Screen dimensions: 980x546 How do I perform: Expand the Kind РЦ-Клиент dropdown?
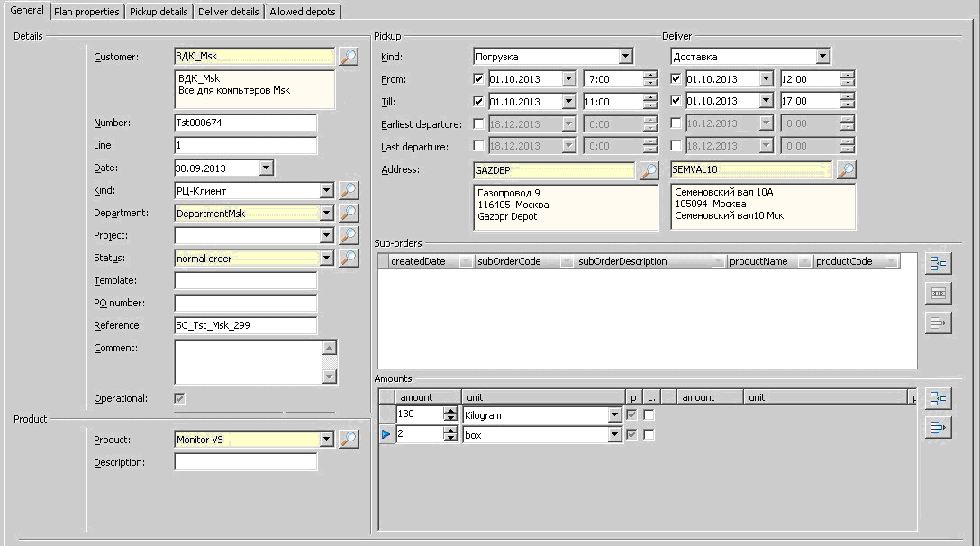(326, 190)
